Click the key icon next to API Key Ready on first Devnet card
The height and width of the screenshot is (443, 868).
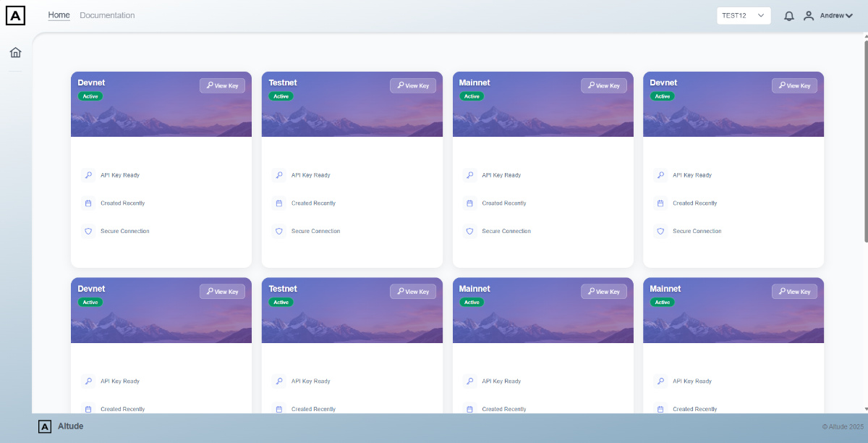88,174
